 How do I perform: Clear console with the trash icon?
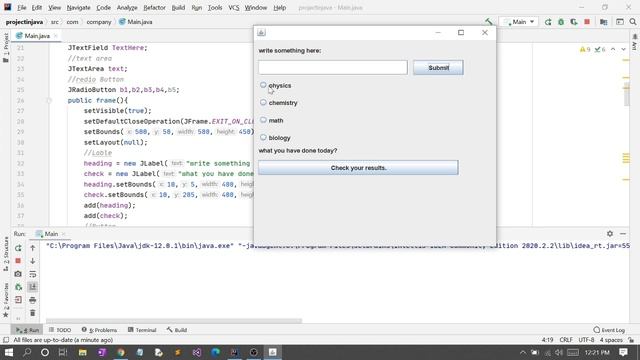[x=33, y=313]
